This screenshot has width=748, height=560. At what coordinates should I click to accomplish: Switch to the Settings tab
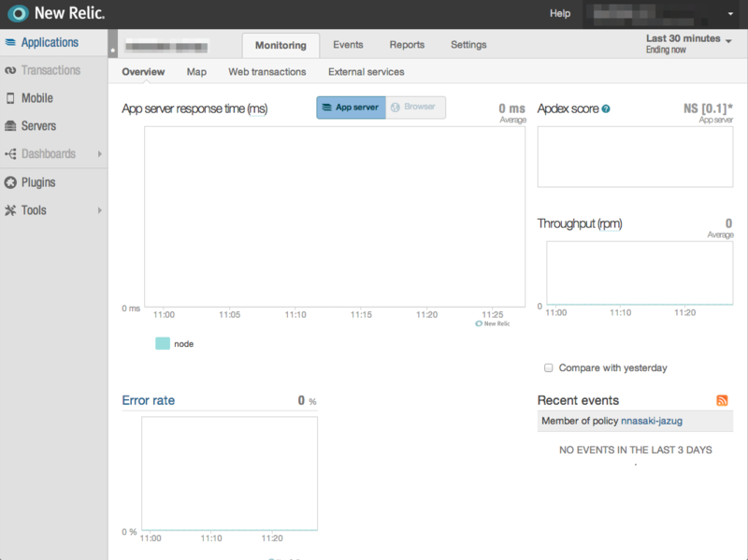click(x=468, y=45)
